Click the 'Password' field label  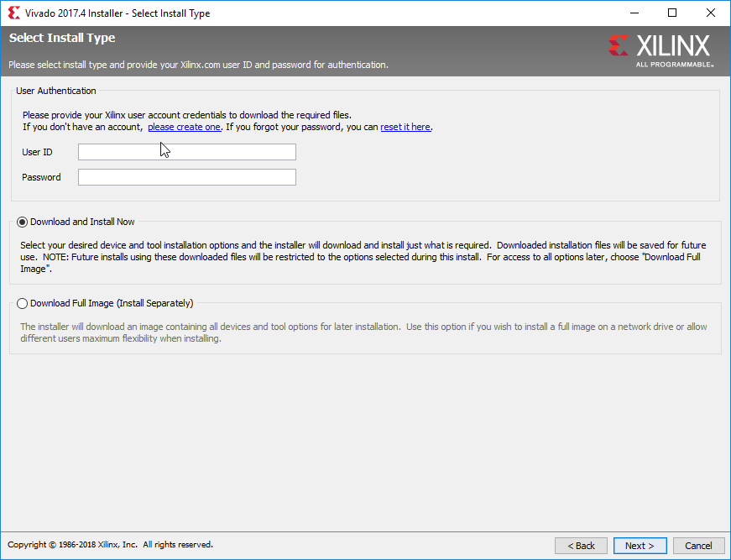coord(41,177)
